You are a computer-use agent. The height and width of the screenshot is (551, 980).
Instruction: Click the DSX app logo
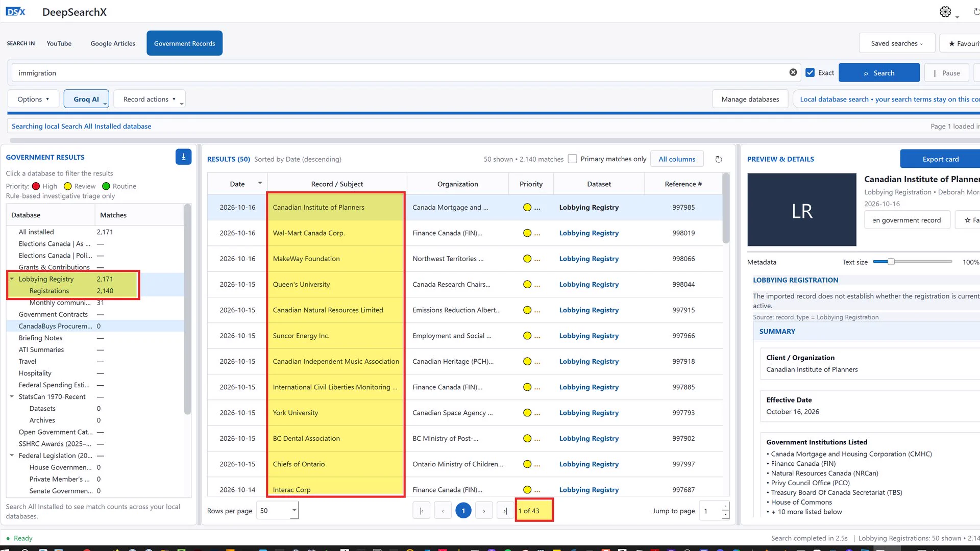coord(15,12)
